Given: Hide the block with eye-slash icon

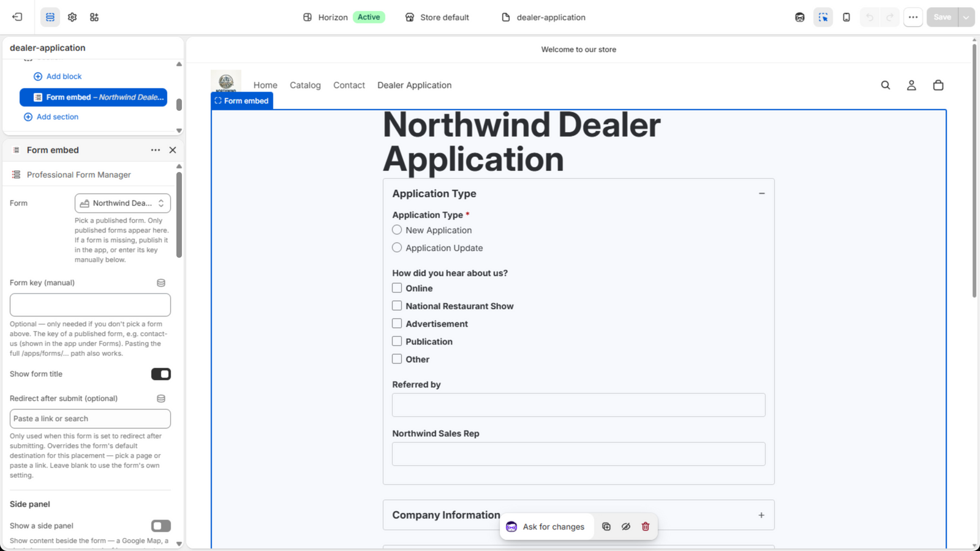Looking at the screenshot, I should click(626, 527).
